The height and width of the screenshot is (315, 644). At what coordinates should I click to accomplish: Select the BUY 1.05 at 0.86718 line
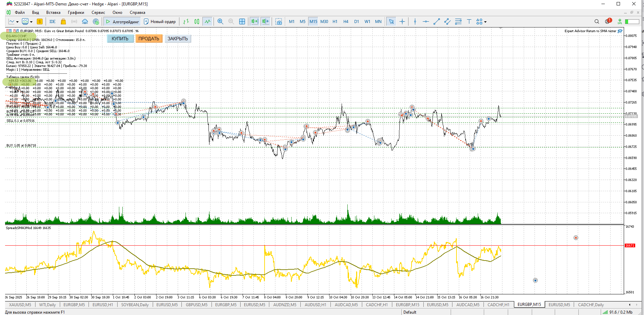click(x=21, y=145)
